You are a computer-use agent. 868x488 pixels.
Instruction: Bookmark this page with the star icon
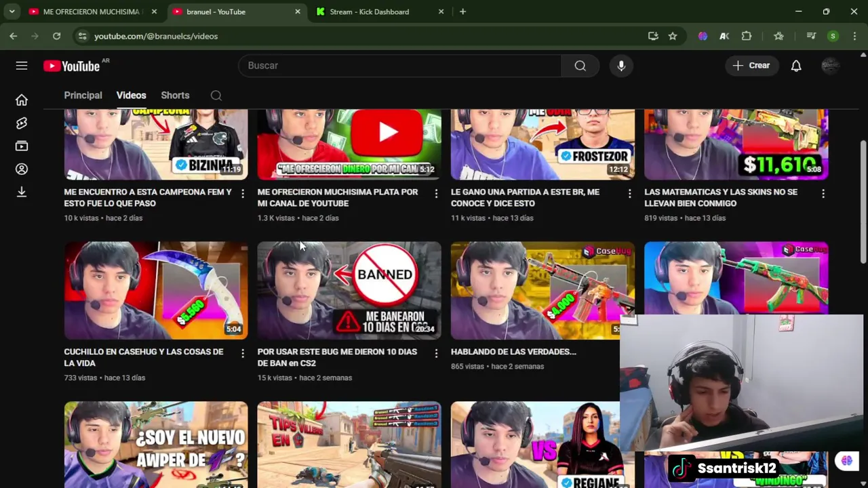tap(673, 36)
